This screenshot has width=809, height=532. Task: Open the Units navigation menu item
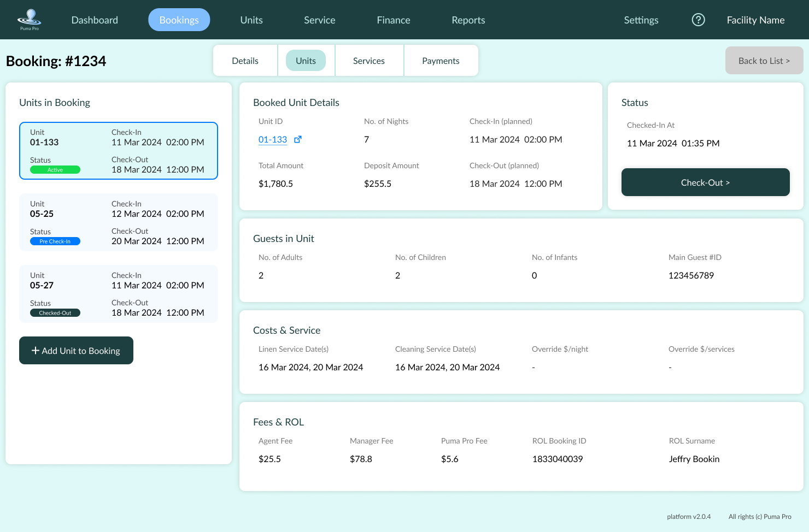coord(251,20)
